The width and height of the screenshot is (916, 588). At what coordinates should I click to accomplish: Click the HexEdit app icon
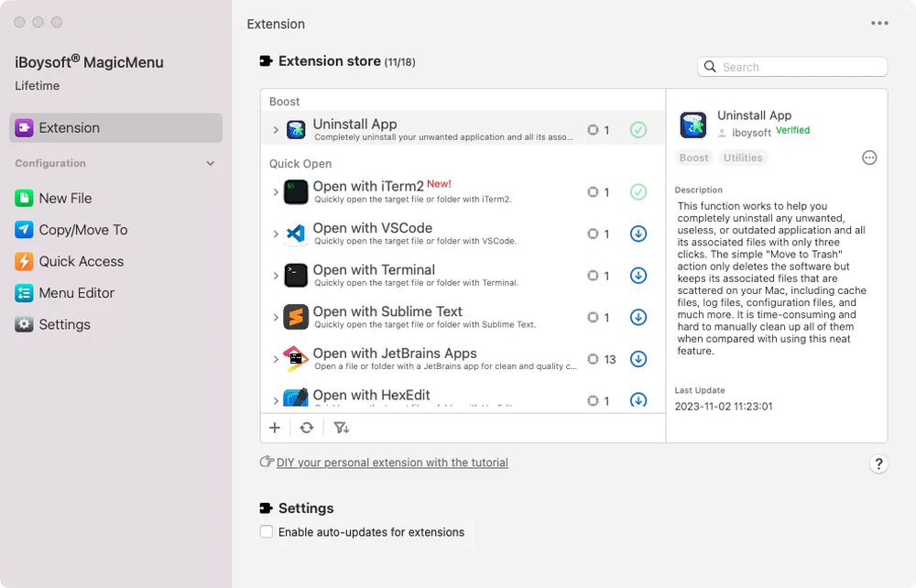296,398
